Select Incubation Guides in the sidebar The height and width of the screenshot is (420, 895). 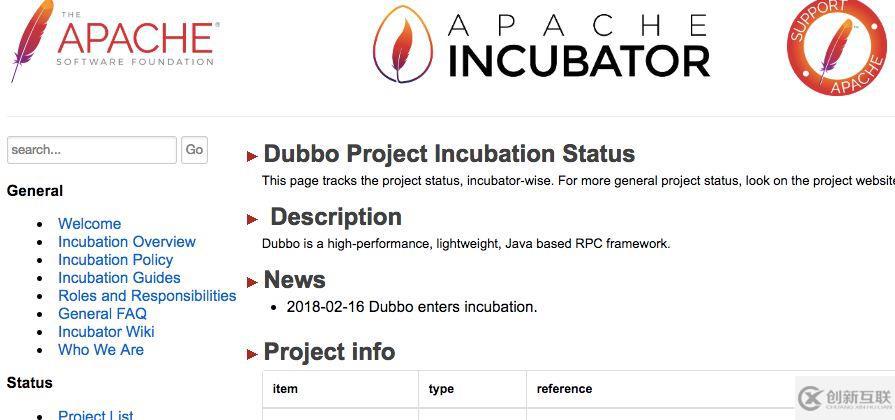[x=119, y=278]
